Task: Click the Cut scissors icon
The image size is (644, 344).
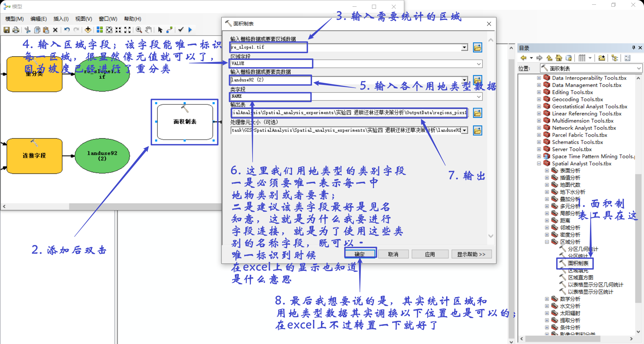Action: (x=28, y=30)
